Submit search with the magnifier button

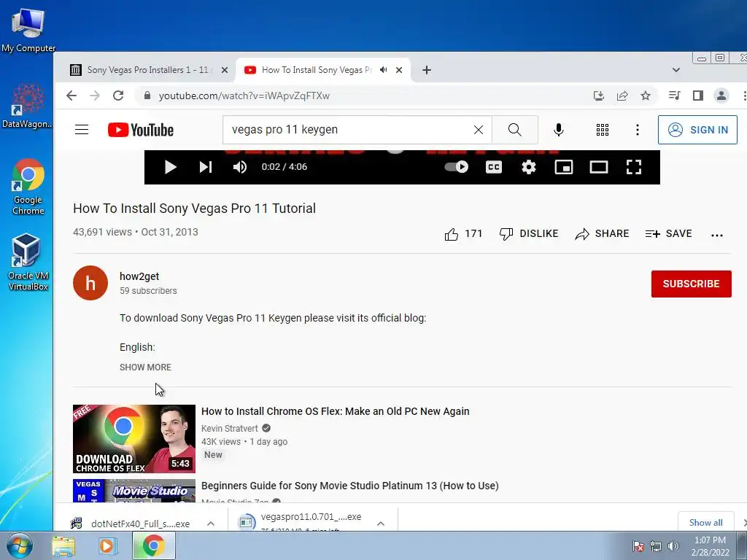(x=514, y=130)
